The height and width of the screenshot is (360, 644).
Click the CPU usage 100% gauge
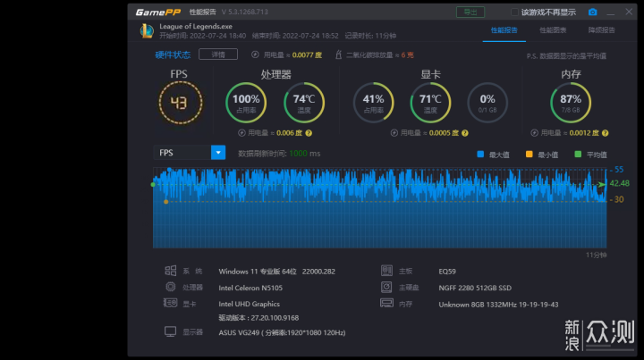[246, 103]
